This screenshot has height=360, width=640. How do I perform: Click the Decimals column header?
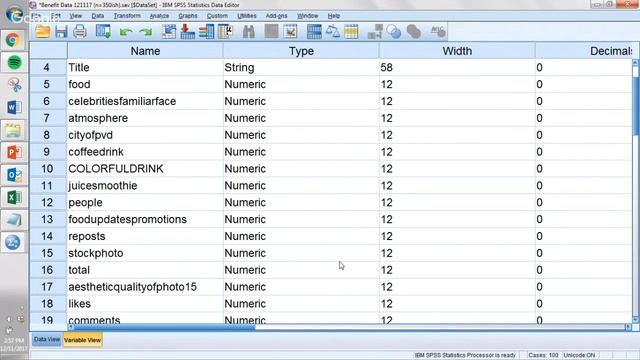pos(584,51)
